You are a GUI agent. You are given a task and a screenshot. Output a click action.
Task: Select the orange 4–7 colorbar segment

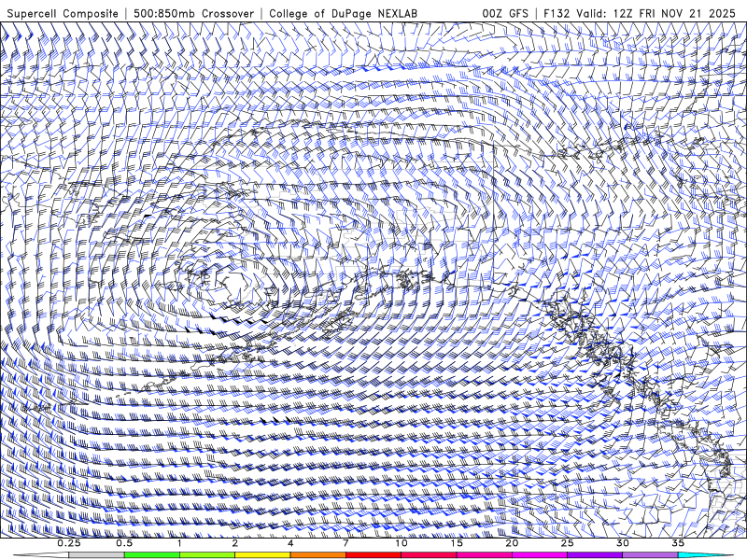[317, 555]
